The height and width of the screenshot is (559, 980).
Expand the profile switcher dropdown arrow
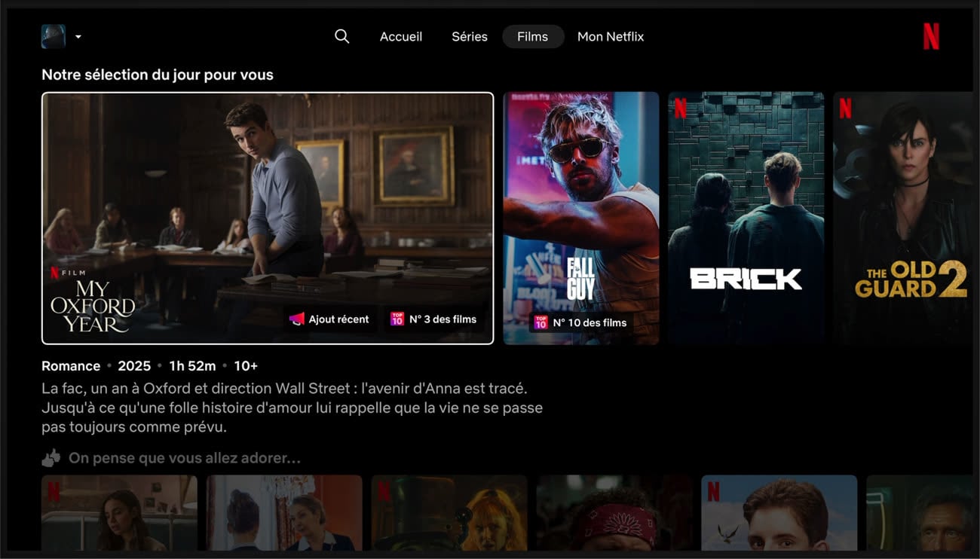78,36
